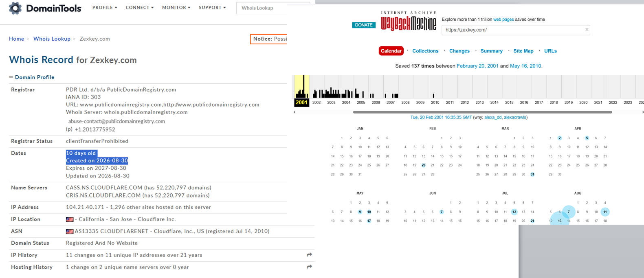Click the abuse-contact email address
644x278 pixels.
pyautogui.click(x=116, y=121)
